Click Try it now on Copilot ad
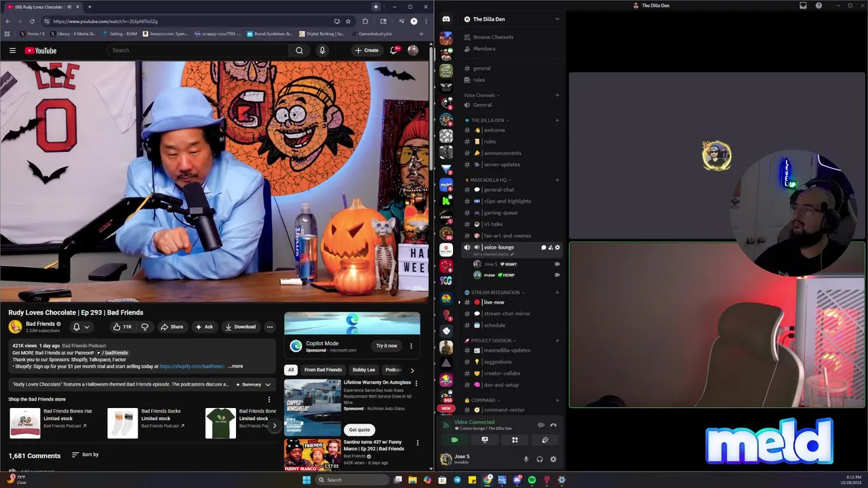Screen dimensions: 868x488 pyautogui.click(x=387, y=346)
